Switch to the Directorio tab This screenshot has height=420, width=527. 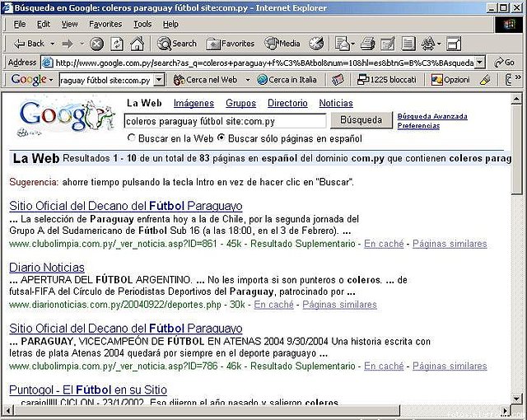coord(287,103)
